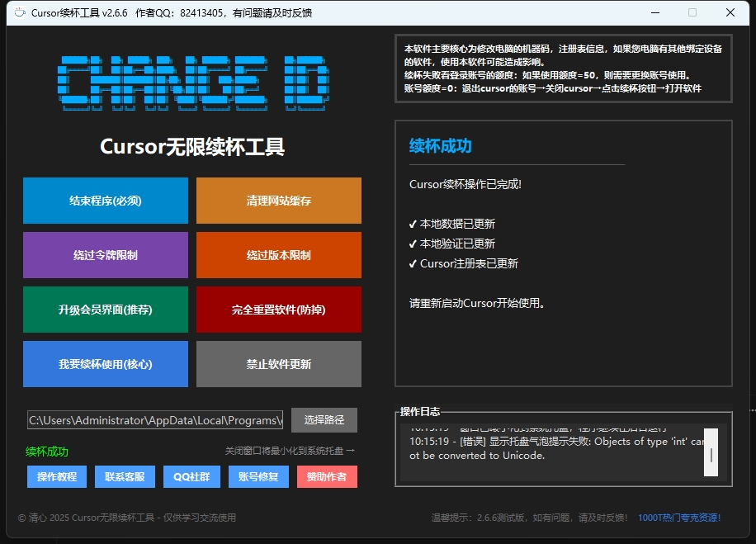The width and height of the screenshot is (756, 544).
Task: Minimize the window to system tray
Action: coord(657,12)
